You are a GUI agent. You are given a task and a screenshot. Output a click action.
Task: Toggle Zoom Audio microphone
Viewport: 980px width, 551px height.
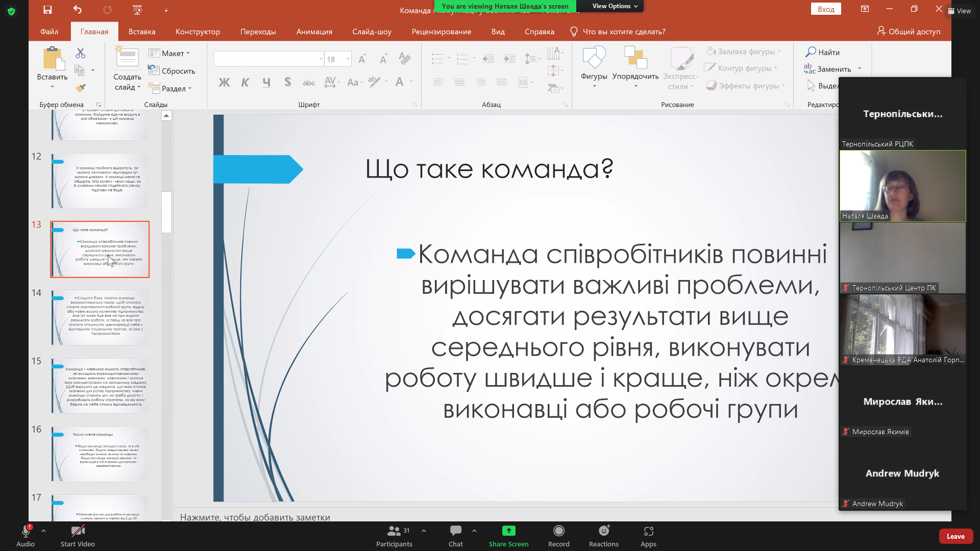click(x=26, y=536)
